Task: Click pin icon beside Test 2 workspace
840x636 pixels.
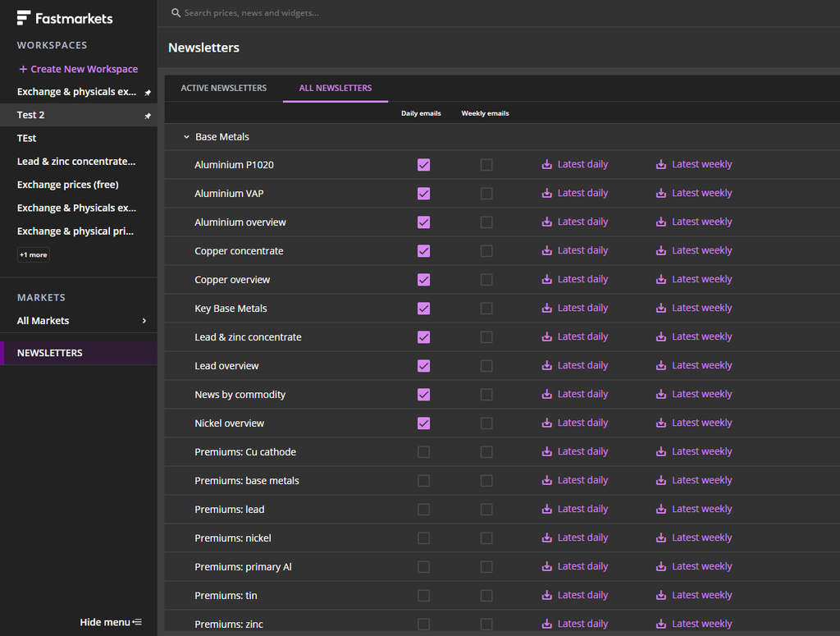Action: (148, 116)
